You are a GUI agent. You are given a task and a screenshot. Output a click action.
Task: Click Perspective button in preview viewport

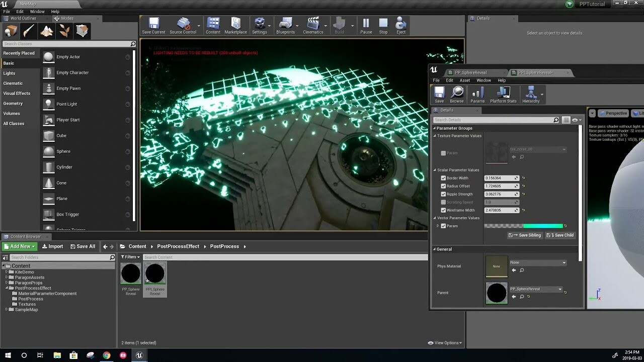613,113
